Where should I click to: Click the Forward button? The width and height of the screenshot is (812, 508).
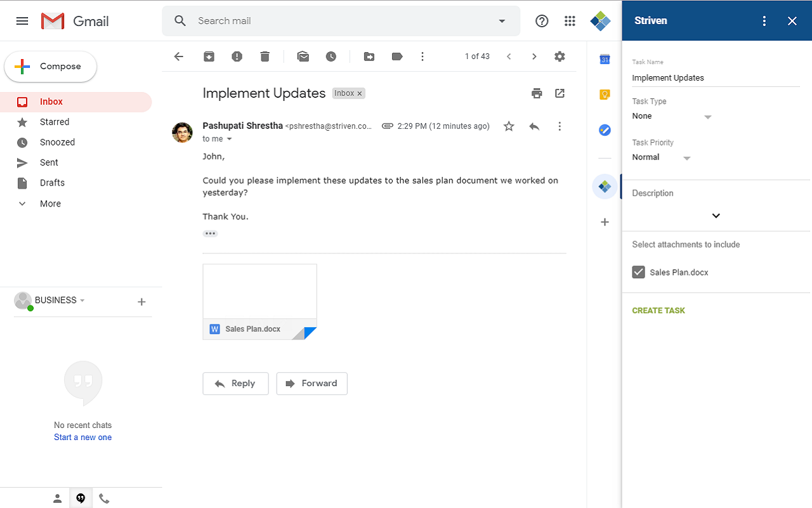pos(311,384)
